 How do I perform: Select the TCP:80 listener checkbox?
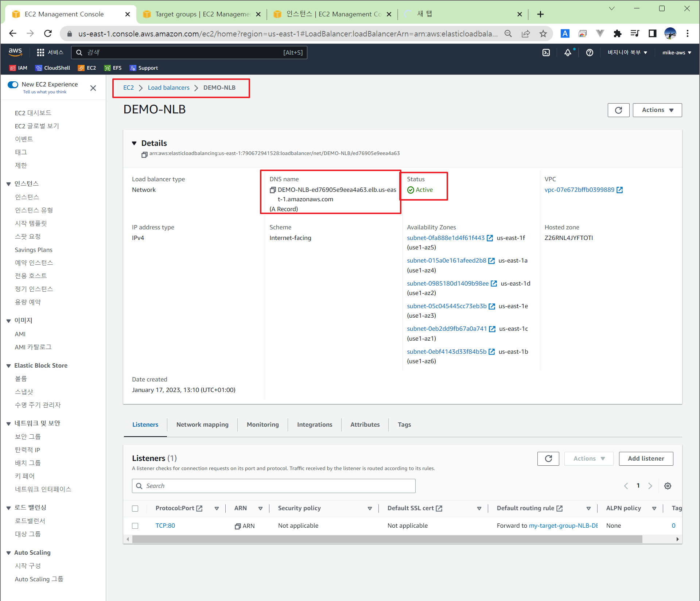click(135, 526)
